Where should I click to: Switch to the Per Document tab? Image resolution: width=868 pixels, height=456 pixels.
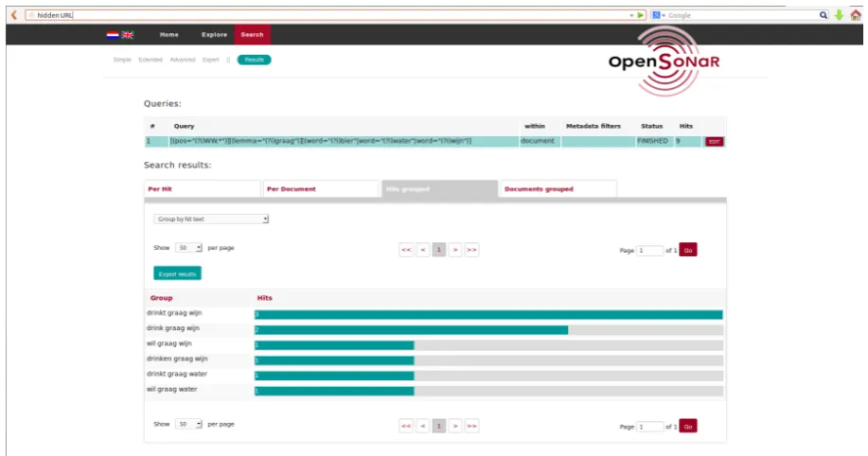click(x=321, y=188)
